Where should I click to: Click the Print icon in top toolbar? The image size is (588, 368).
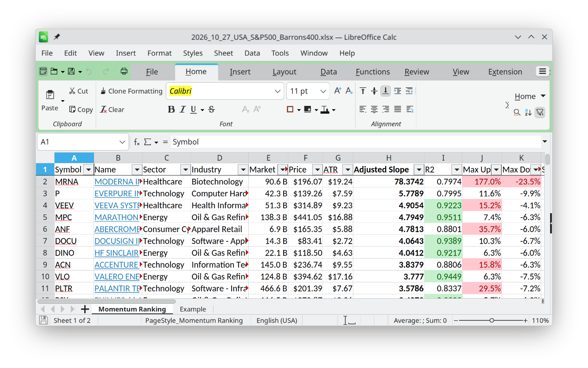pyautogui.click(x=124, y=71)
